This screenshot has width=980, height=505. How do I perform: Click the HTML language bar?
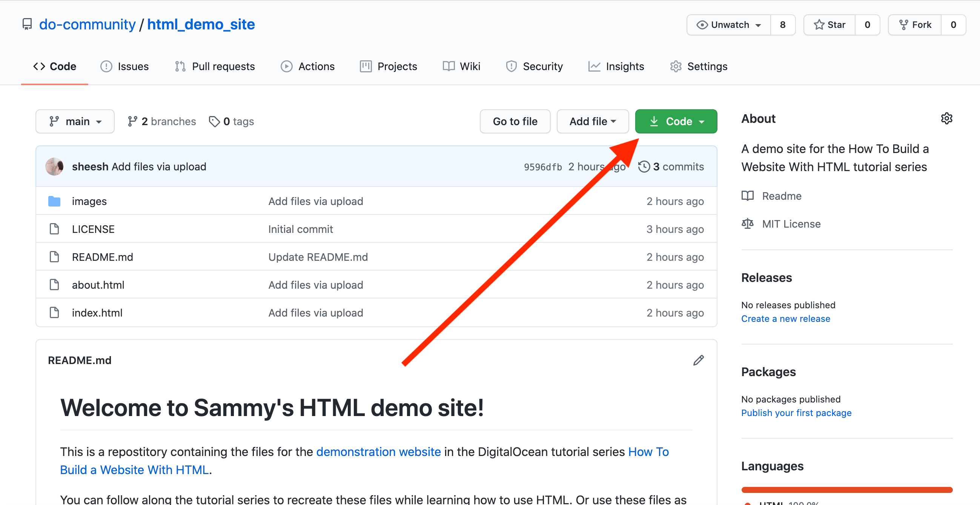point(847,490)
